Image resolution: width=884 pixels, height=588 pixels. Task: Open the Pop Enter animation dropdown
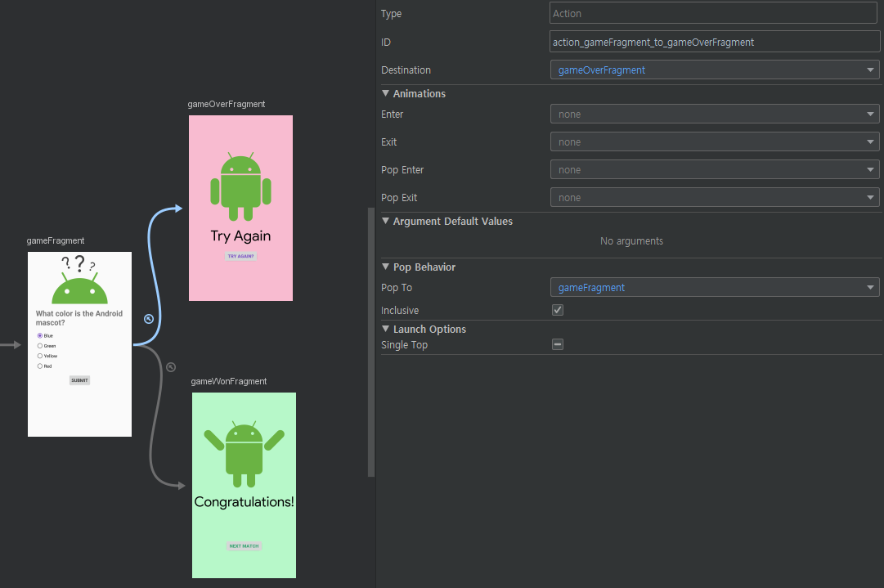click(x=714, y=169)
